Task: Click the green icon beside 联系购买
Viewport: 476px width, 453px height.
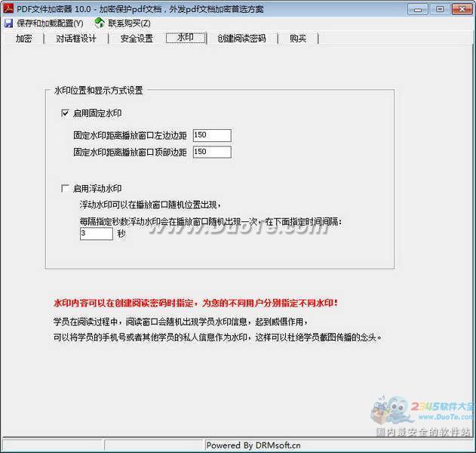Action: click(x=99, y=23)
